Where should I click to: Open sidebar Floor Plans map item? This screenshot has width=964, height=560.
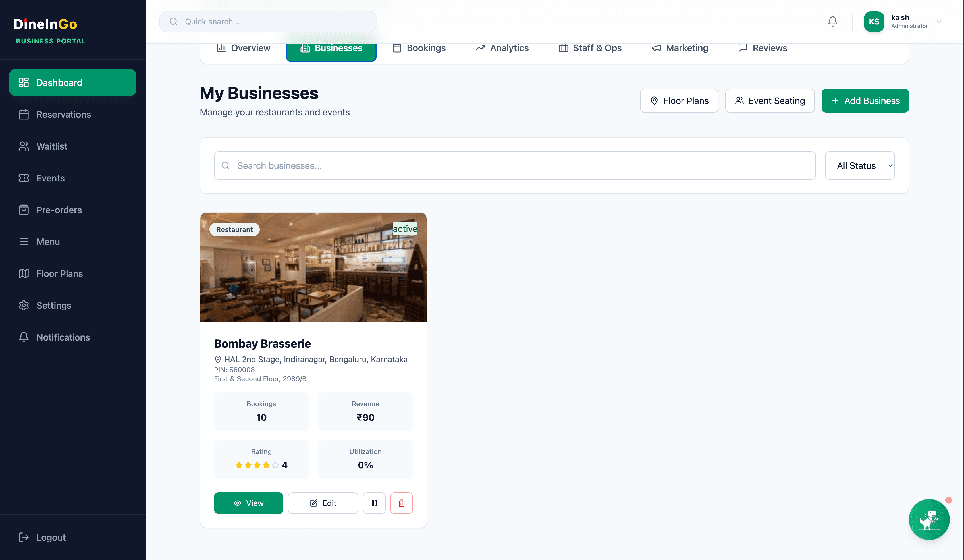(x=59, y=273)
